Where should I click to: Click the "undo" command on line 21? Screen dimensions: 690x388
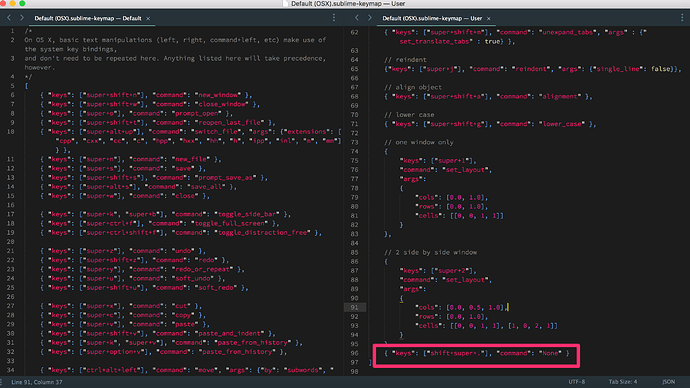(x=123, y=251)
